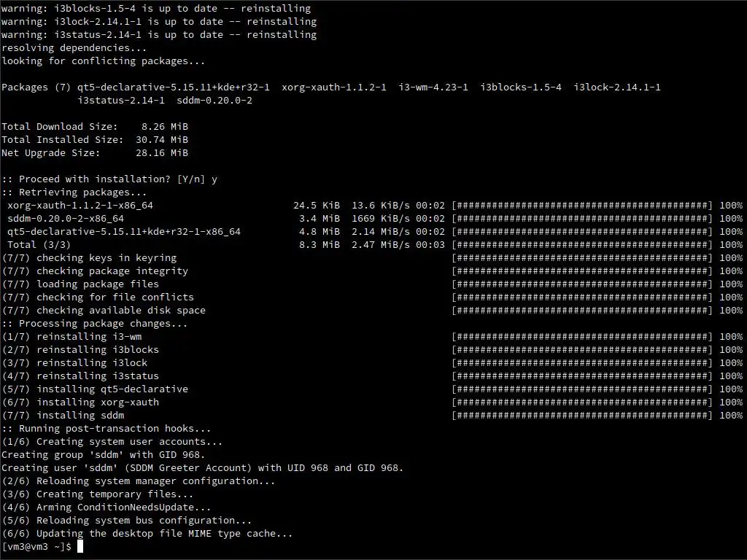Click 'Packages (7)' label
The height and width of the screenshot is (560, 747).
point(36,87)
